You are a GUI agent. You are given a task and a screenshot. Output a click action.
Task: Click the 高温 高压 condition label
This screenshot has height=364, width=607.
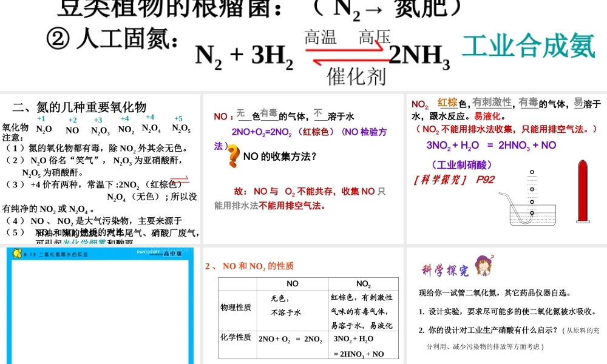pyautogui.click(x=347, y=37)
